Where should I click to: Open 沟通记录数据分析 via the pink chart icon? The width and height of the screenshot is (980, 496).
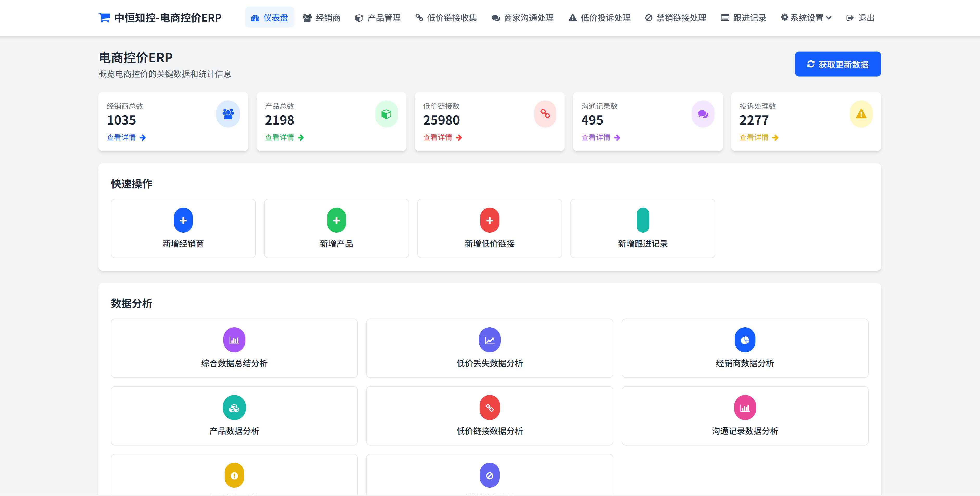(744, 408)
